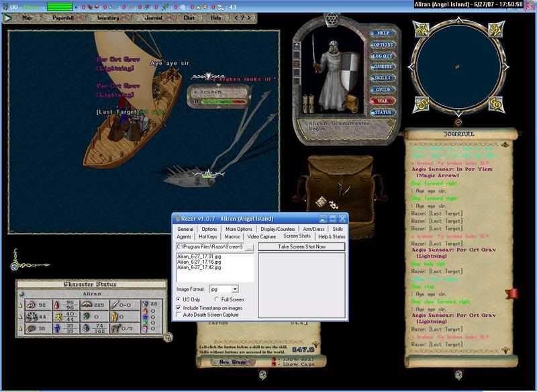This screenshot has height=392, width=537.
Task: Click the green arrow on top menu bar
Action: 8,18
